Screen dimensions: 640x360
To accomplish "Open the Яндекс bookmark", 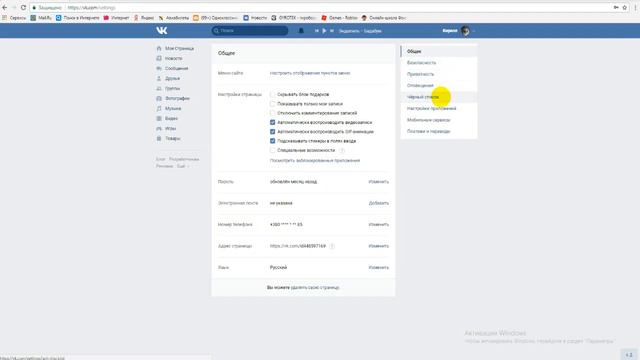I will click(144, 18).
